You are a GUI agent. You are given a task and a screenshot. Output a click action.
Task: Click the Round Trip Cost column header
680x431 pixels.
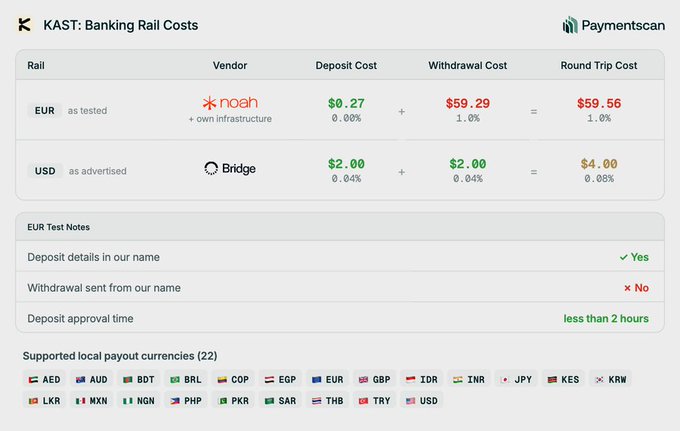pyautogui.click(x=599, y=65)
